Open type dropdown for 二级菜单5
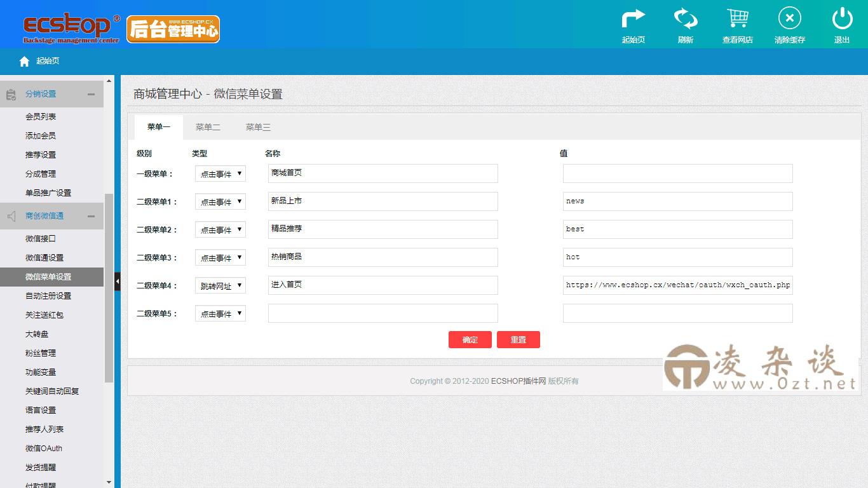The width and height of the screenshot is (868, 488). pyautogui.click(x=220, y=313)
